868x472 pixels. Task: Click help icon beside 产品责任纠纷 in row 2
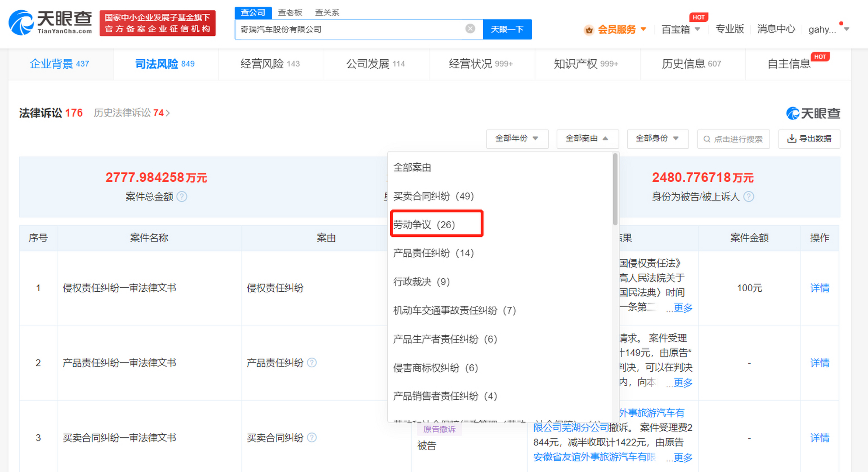[312, 363]
